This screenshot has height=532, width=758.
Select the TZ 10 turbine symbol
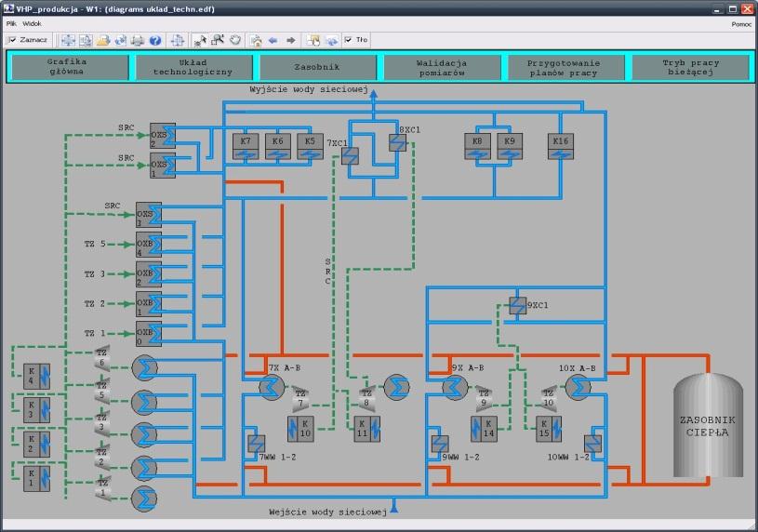549,398
